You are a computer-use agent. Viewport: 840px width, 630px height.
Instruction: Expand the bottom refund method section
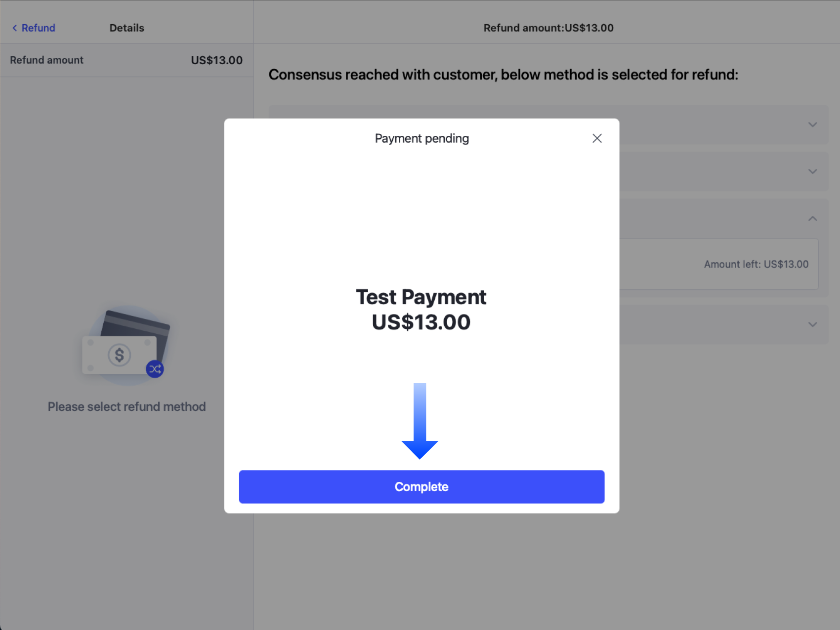(812, 325)
